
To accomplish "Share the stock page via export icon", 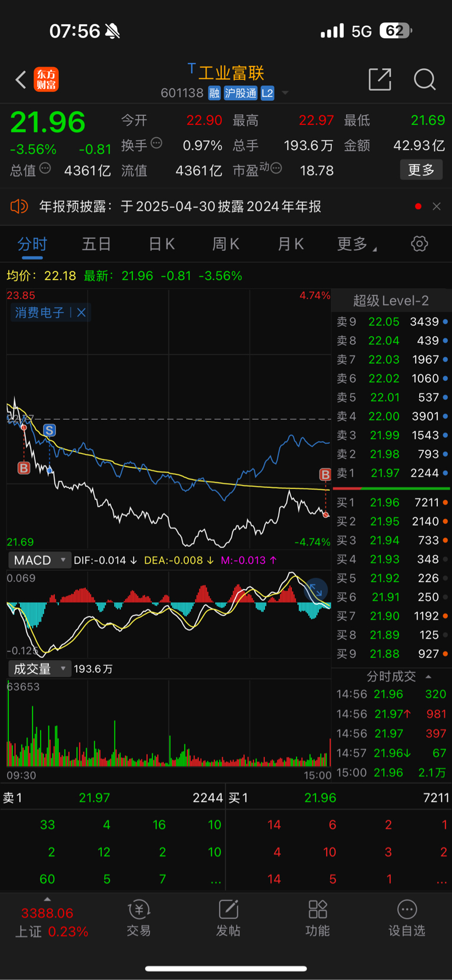I will click(x=380, y=79).
